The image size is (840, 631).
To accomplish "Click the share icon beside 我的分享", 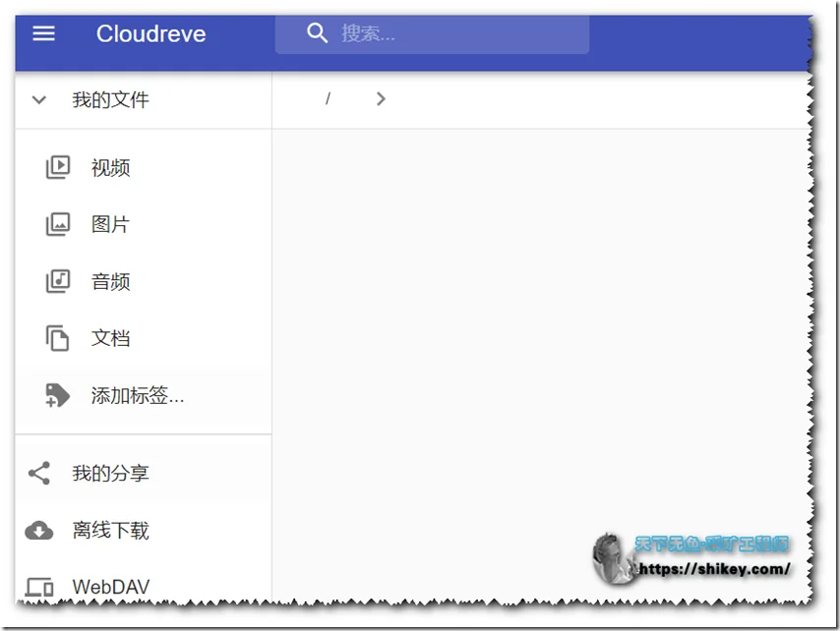I will click(39, 473).
